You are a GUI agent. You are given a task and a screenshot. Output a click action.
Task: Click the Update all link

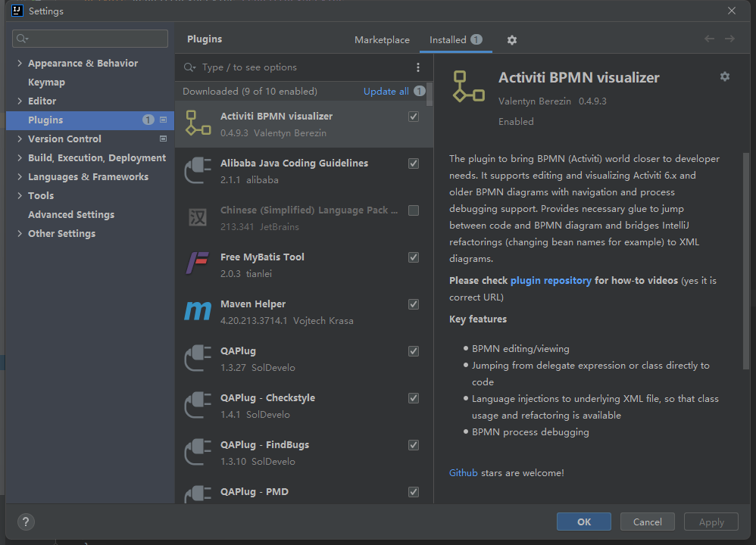point(386,92)
